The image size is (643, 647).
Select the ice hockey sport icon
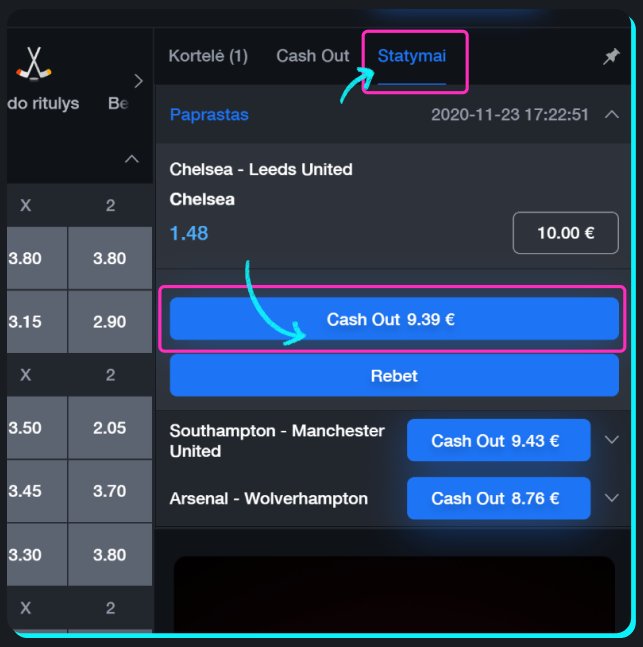(x=34, y=64)
